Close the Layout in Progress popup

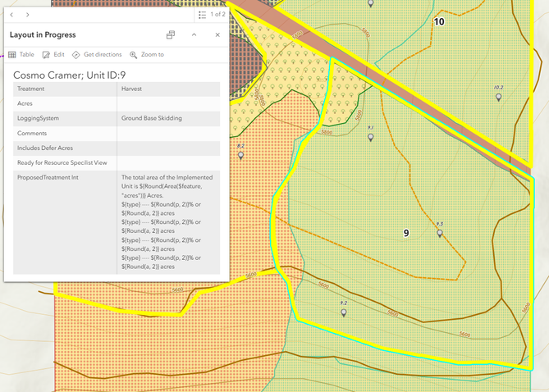(x=217, y=34)
